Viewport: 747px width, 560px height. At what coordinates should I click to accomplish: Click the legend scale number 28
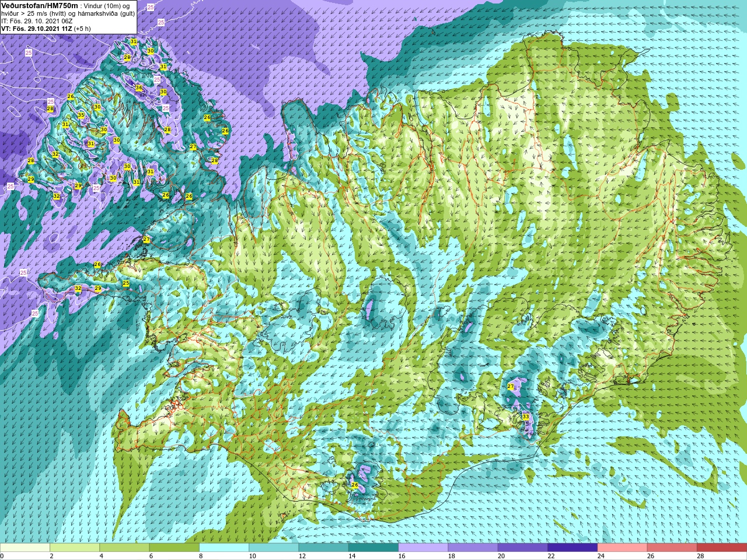700,556
